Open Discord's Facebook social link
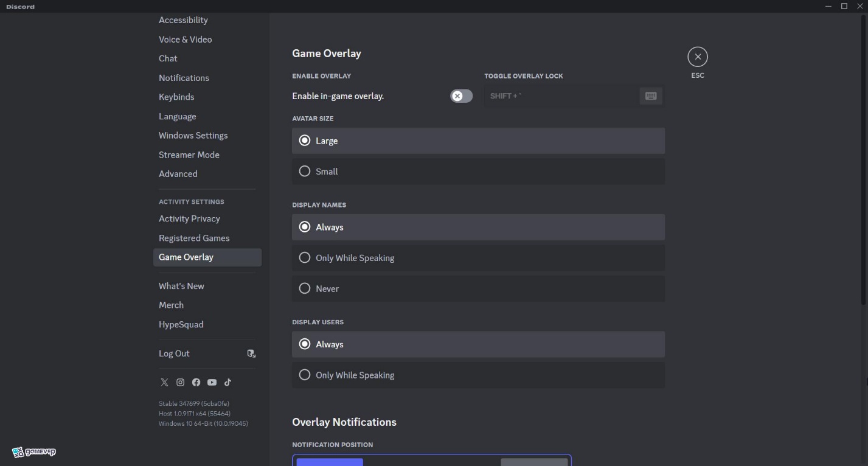Screen dimensions: 868x466 tap(196, 383)
